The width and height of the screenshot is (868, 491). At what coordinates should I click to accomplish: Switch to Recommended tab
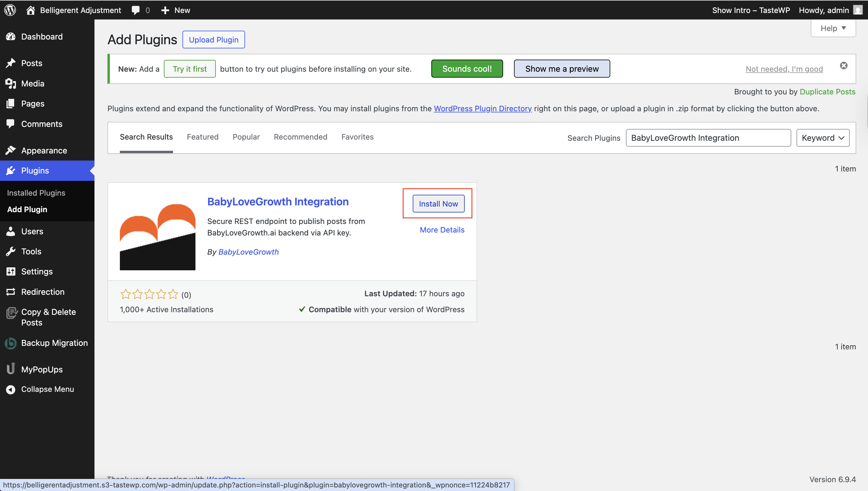300,137
